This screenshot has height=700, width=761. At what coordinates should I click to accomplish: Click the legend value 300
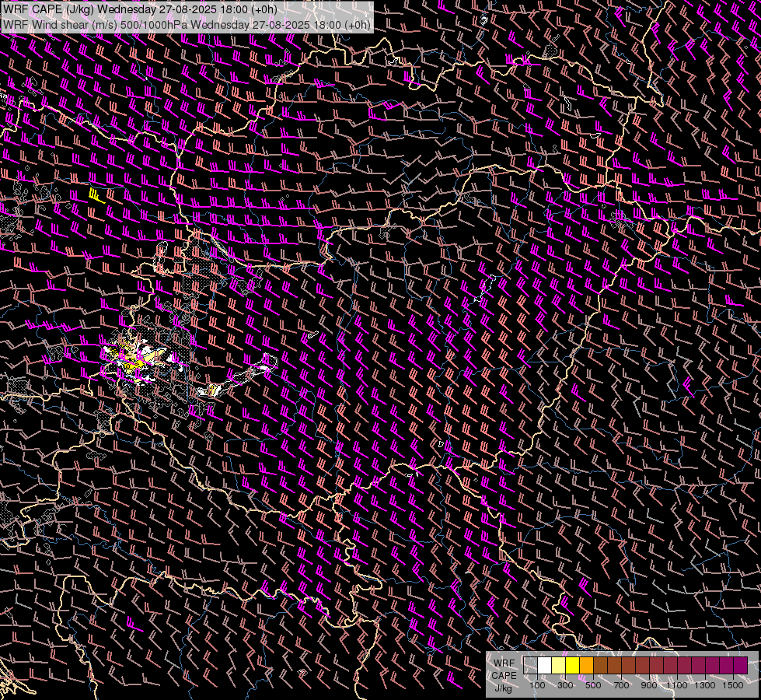(565, 685)
